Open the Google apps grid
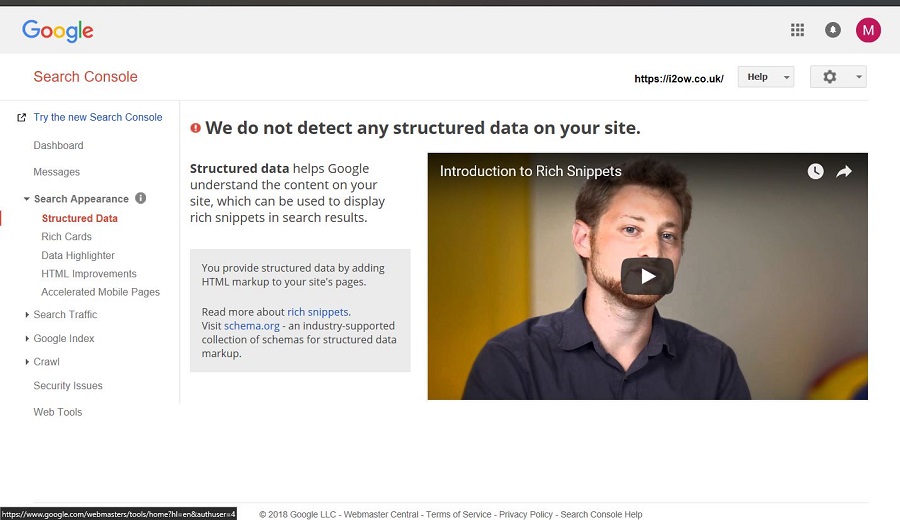Image resolution: width=900 pixels, height=520 pixels. coord(797,30)
